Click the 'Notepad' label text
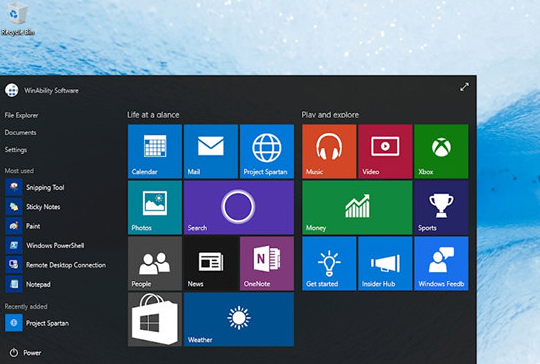540x364 pixels. tap(38, 284)
